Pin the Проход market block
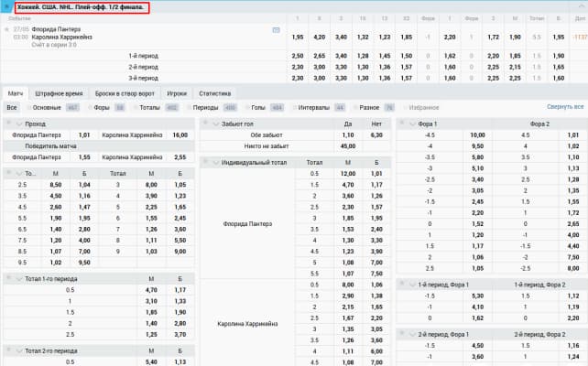This screenshot has height=366, width=588. 8,123
